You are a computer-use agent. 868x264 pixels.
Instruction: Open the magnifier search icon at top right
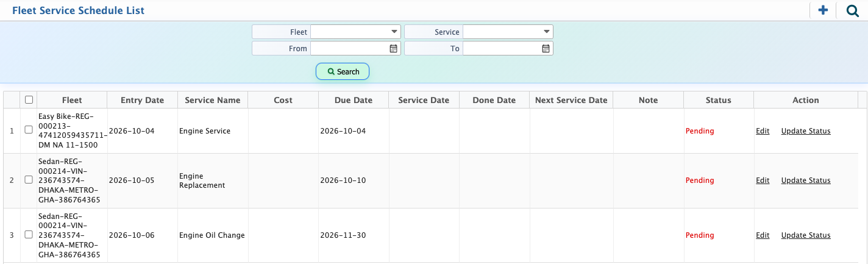[x=853, y=10]
